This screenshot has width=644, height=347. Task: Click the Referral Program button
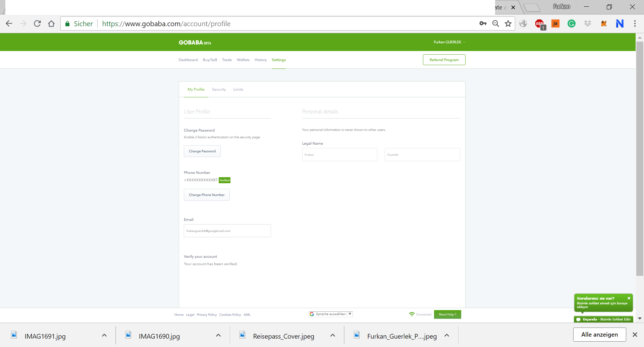point(444,60)
